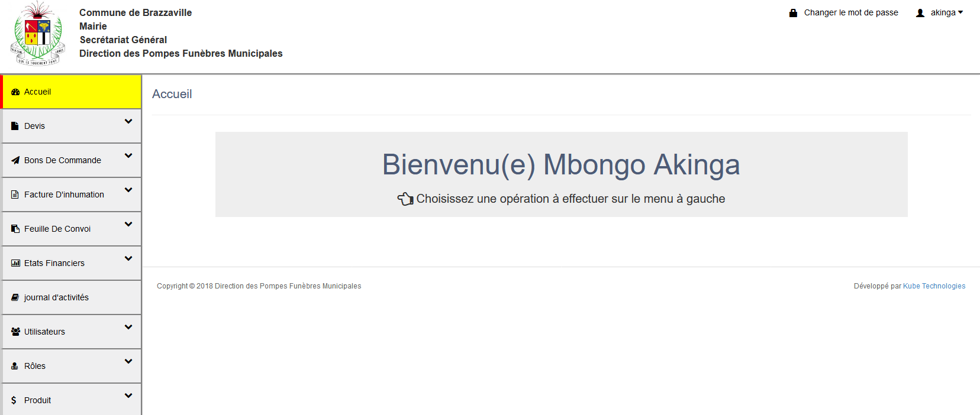This screenshot has height=415, width=980.
Task: Expand the Etats Financiers chevron
Action: (128, 259)
